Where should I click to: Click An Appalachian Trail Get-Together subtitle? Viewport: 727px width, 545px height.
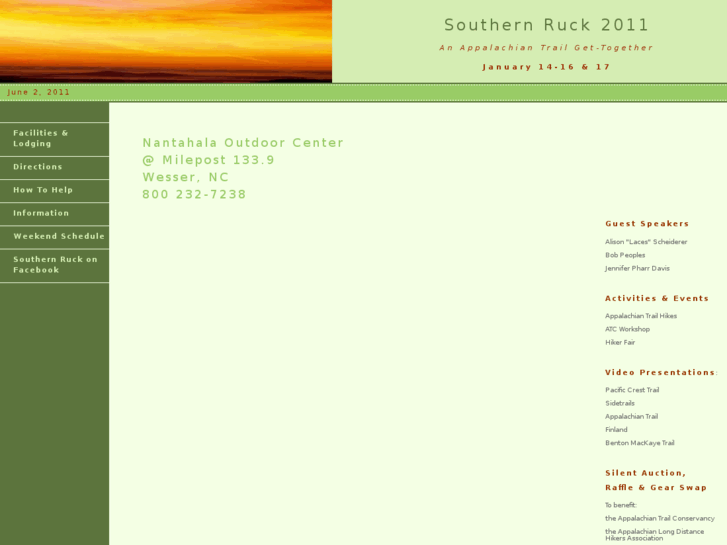pyautogui.click(x=546, y=48)
